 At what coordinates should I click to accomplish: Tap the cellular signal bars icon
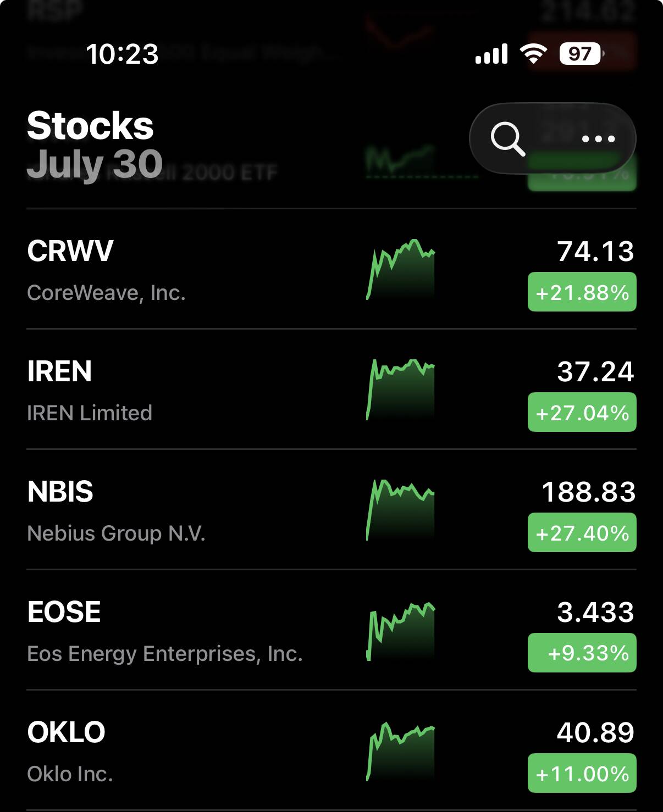click(x=491, y=54)
